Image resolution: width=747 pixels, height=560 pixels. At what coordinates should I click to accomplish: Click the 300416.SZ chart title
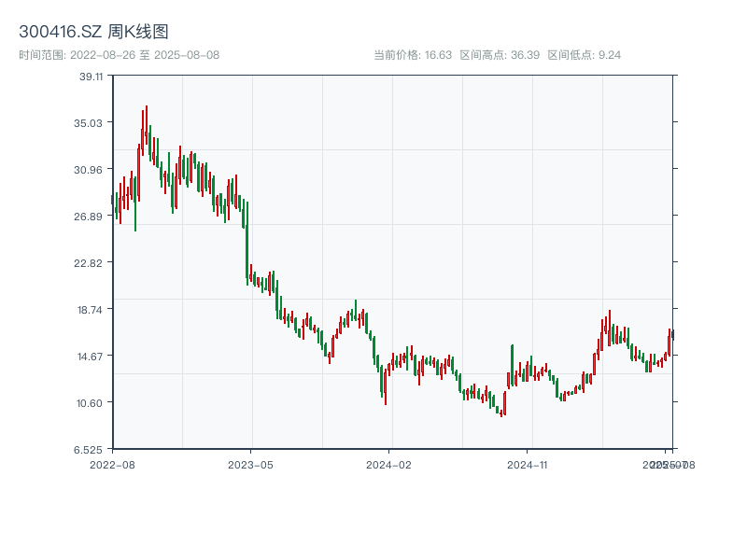pyautogui.click(x=93, y=33)
